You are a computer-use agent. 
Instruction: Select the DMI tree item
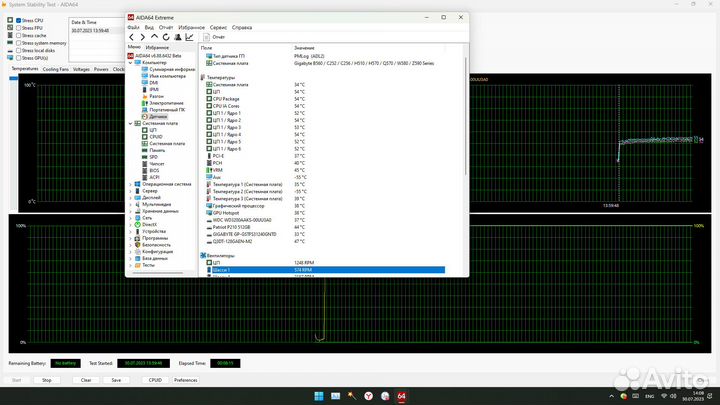click(x=153, y=83)
